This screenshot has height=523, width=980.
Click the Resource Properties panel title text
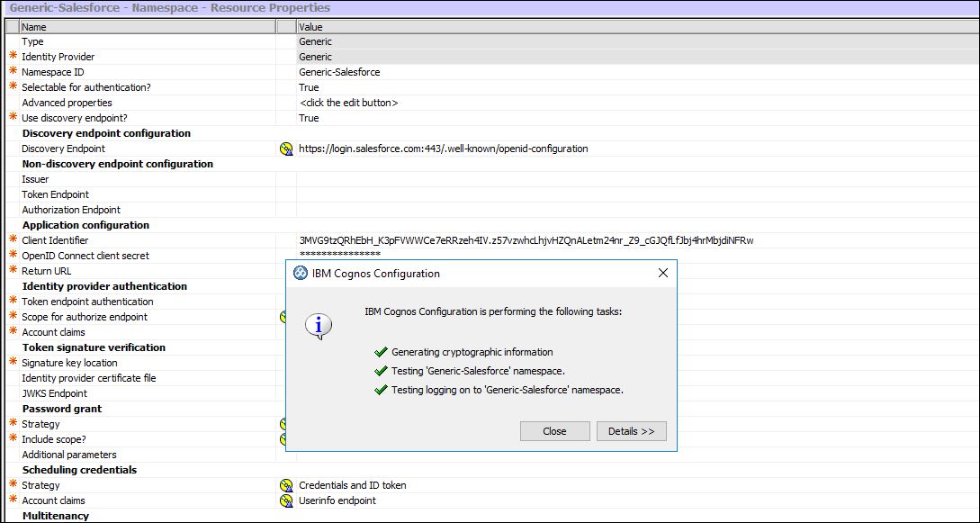pos(170,8)
